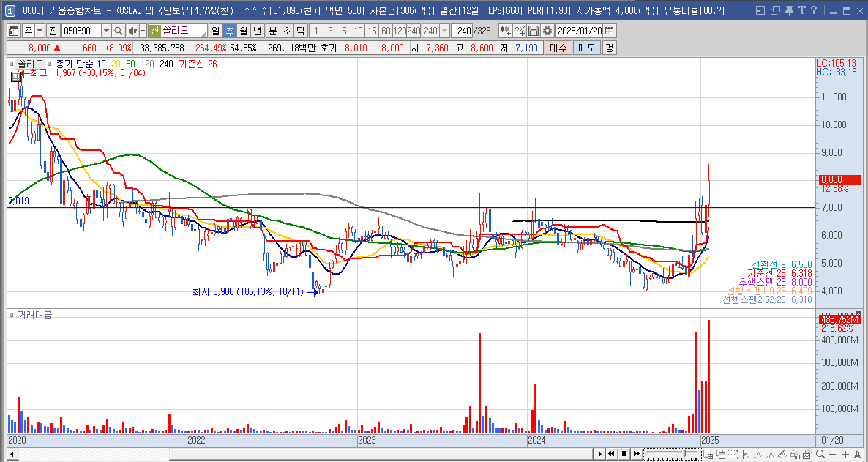The width and height of the screenshot is (868, 462).
Task: Switch to tick 틱 chart
Action: point(300,31)
